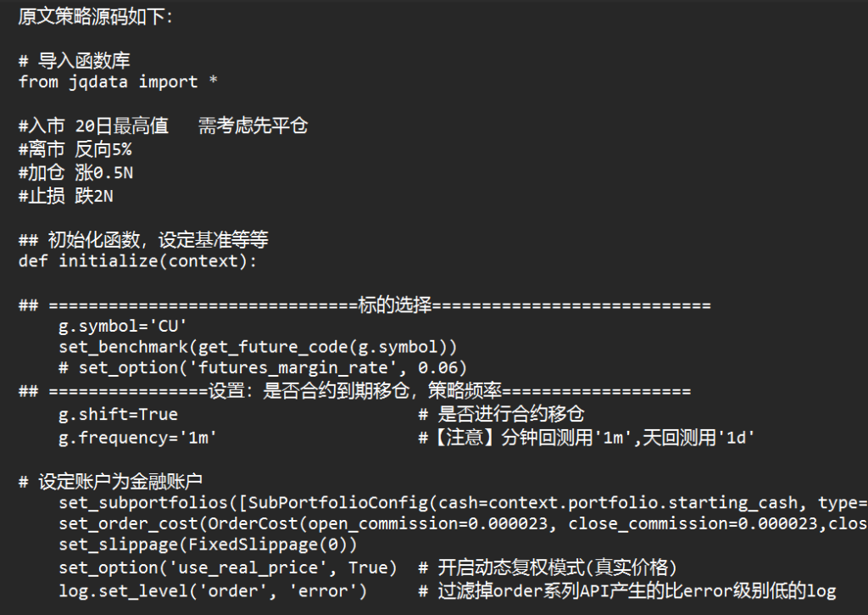Screen dimensions: 868x615
Task: Click the '#加仓 涨0.5N' comment line
Action: click(x=75, y=173)
